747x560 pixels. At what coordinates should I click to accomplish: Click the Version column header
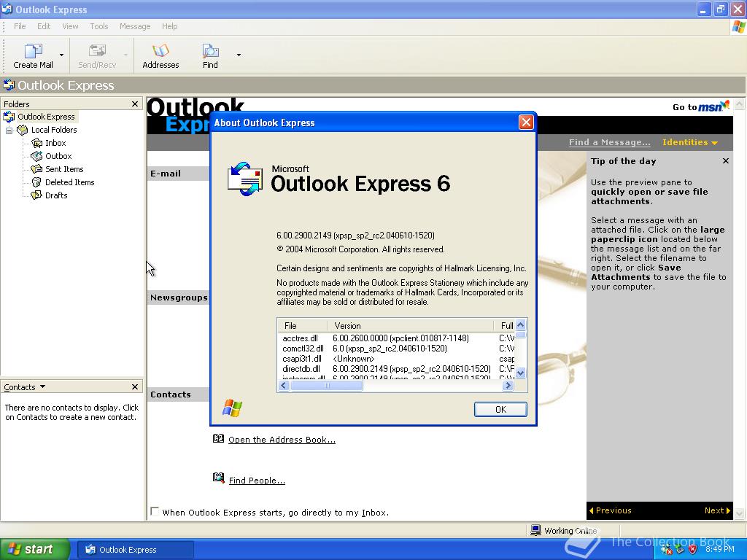410,326
